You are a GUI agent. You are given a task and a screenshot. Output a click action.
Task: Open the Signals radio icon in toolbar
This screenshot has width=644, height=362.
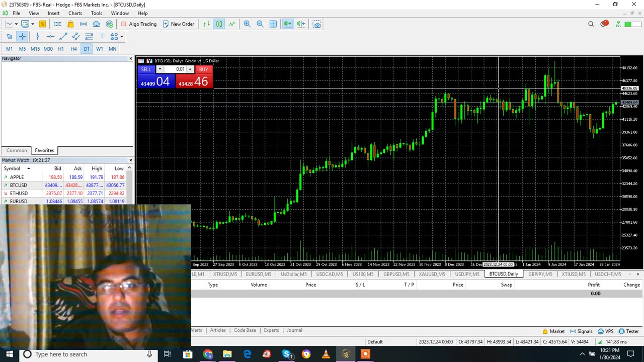point(84,24)
